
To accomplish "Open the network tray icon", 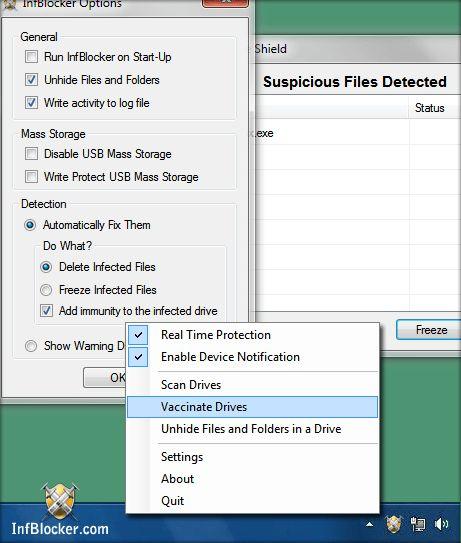I will click(418, 525).
